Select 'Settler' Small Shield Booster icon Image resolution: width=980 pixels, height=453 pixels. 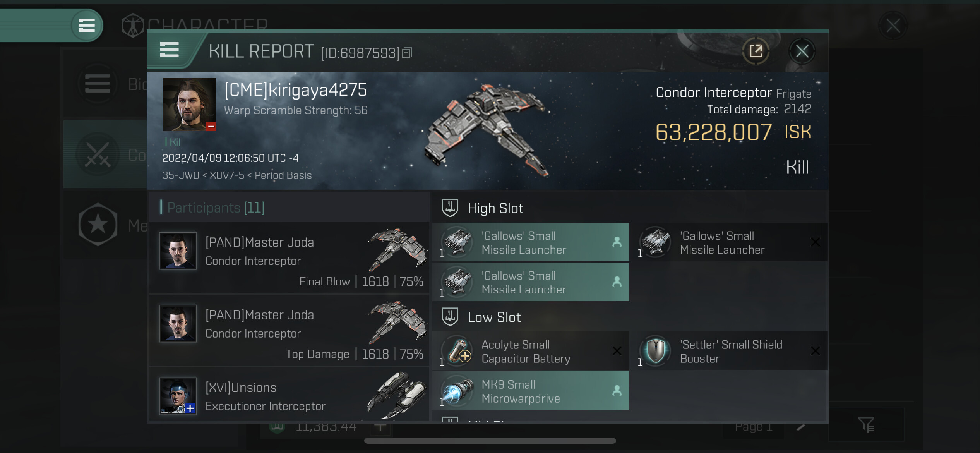pyautogui.click(x=656, y=351)
